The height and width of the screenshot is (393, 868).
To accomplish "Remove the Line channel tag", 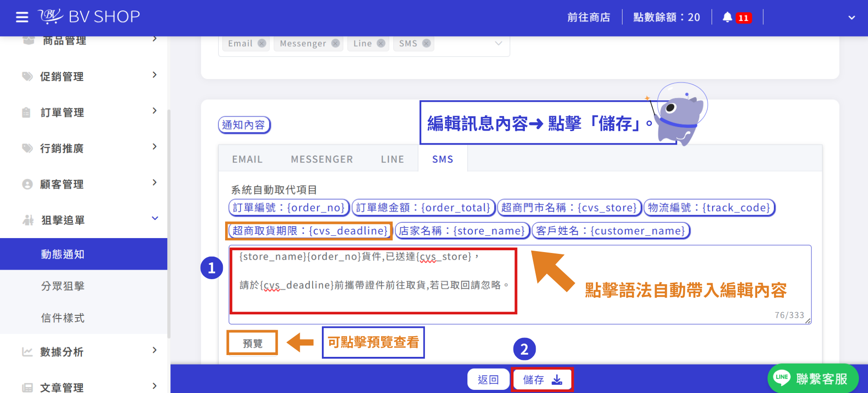I will (x=381, y=43).
